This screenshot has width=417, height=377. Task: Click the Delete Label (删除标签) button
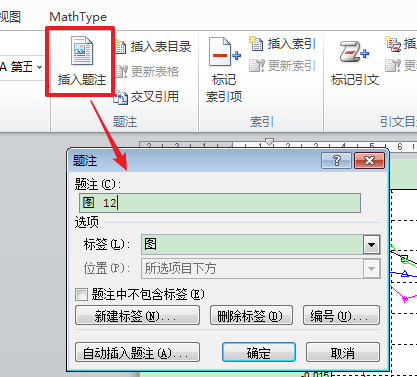point(251,315)
